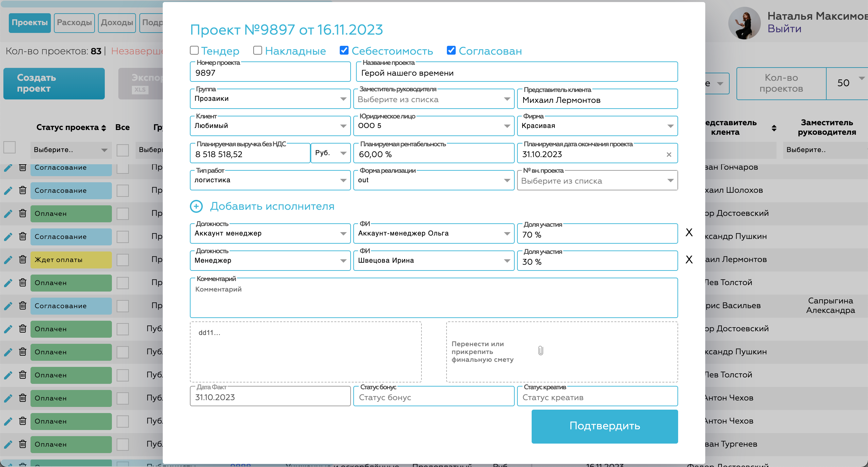This screenshot has height=467, width=868.
Task: Remove the Швецова Ирина executor row with X
Action: [x=689, y=260]
